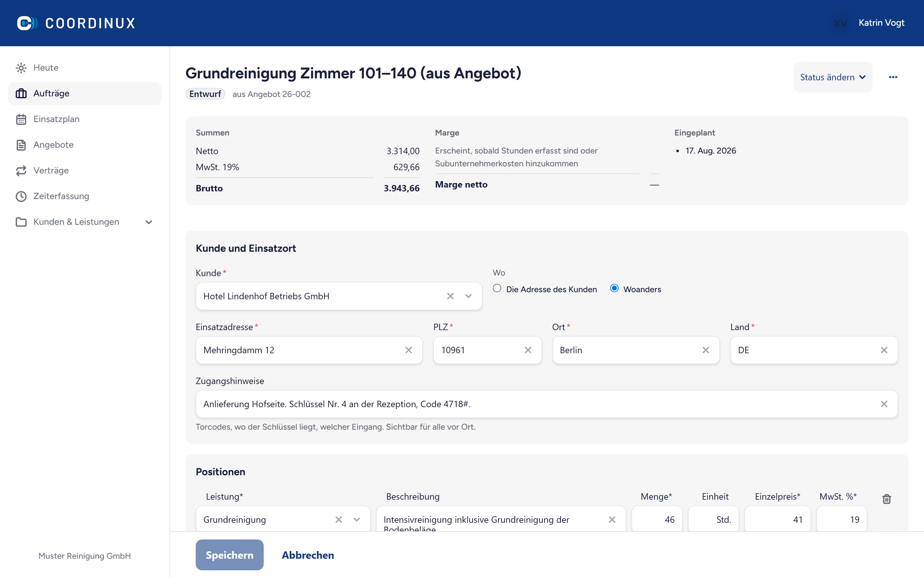Click the MwSt. amount '629,66'
The image size is (924, 578).
point(406,167)
